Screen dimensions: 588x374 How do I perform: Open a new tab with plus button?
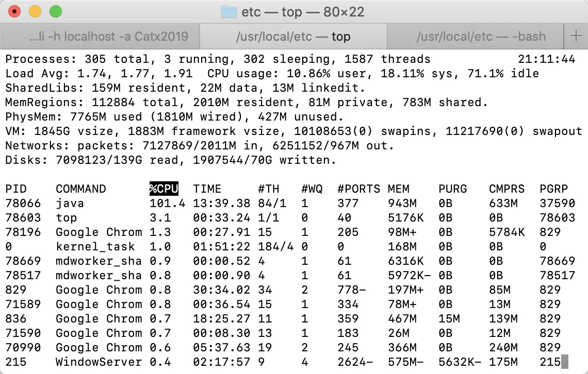click(576, 36)
